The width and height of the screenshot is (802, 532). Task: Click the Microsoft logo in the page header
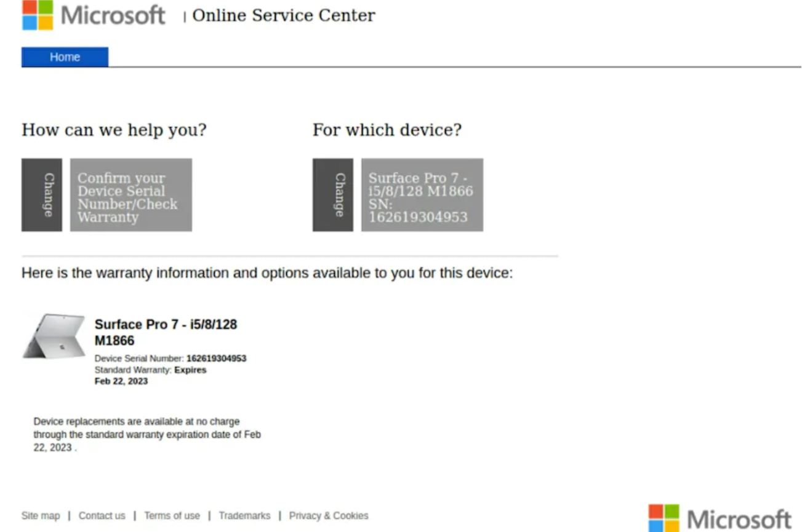[x=92, y=16]
